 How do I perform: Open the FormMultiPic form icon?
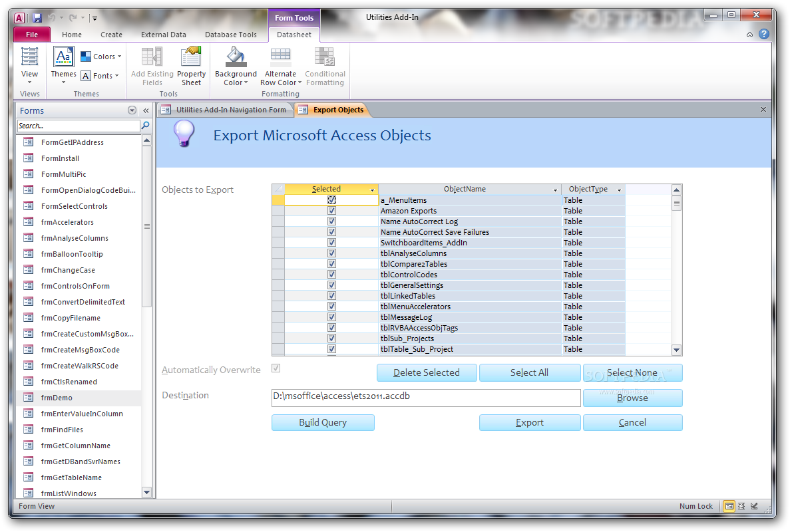click(x=28, y=174)
